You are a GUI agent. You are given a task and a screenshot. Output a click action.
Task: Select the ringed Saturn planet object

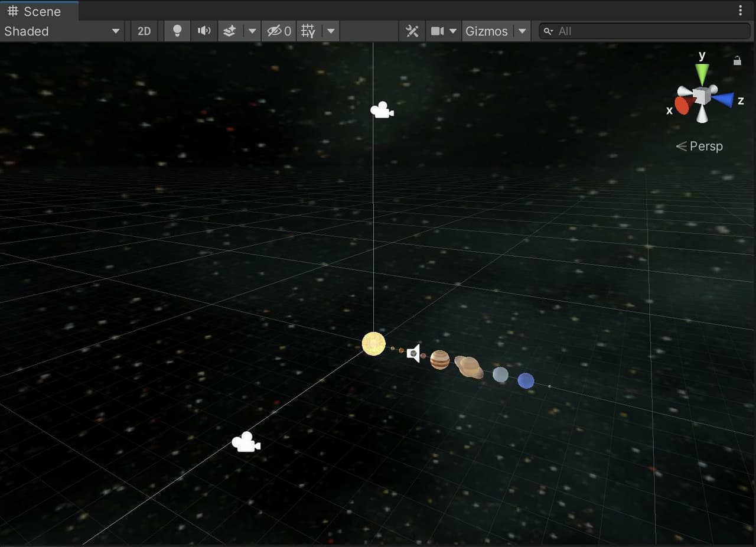pos(470,367)
